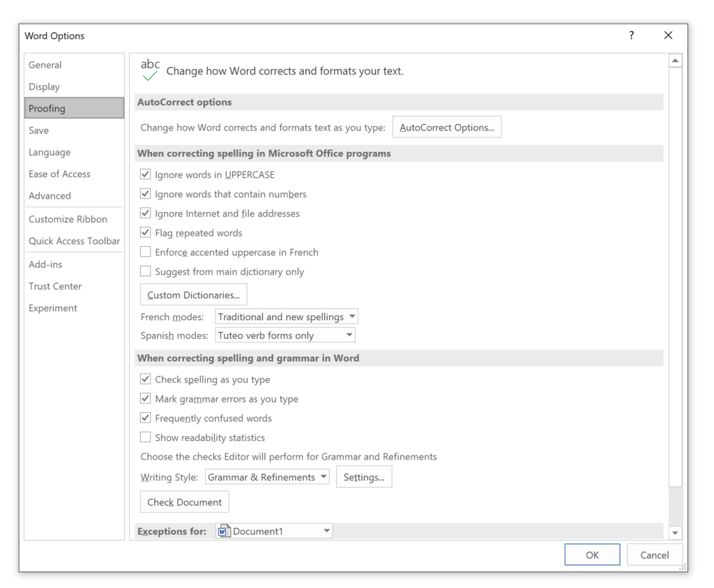Switch to the Display category
The image size is (714, 588).
coord(44,86)
